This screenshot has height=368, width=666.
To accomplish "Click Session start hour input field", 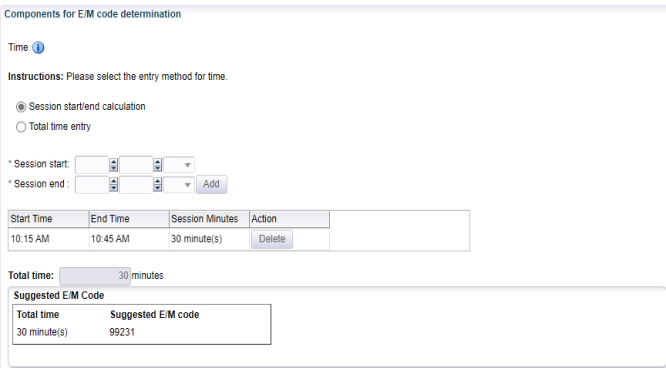I will point(92,164).
